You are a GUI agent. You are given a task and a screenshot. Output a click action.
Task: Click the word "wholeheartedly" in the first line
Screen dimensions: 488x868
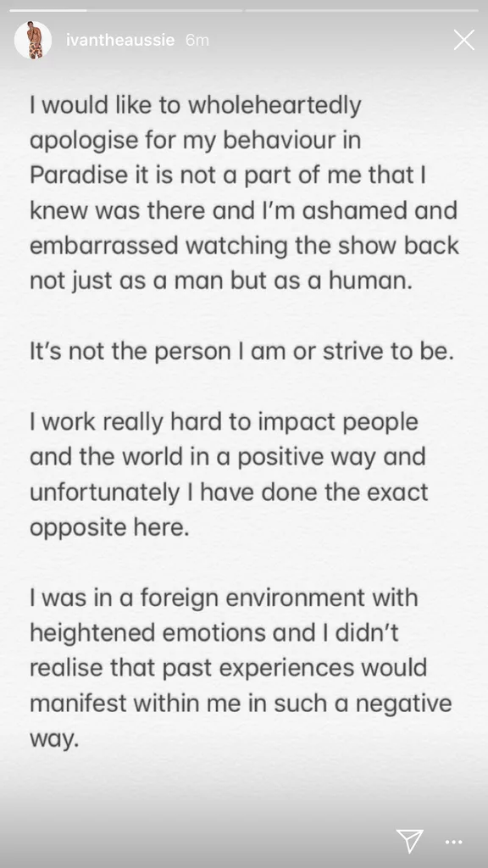coord(274,106)
